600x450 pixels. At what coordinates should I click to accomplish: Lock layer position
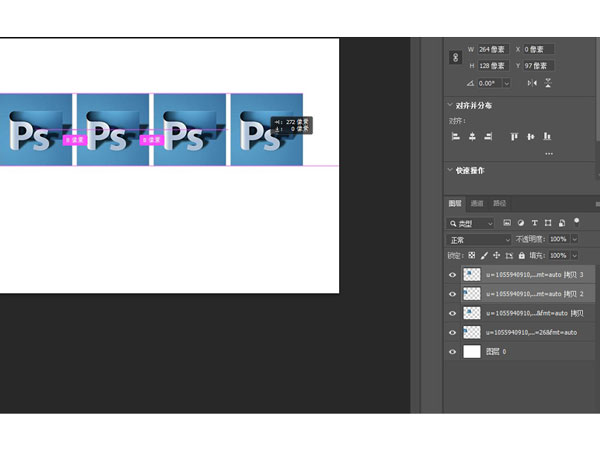[496, 255]
